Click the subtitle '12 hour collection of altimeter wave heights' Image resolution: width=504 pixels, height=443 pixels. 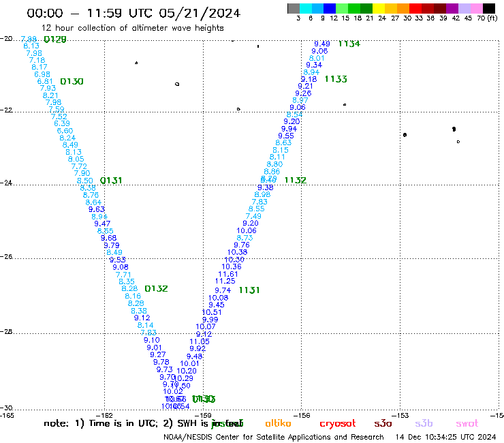click(x=133, y=28)
